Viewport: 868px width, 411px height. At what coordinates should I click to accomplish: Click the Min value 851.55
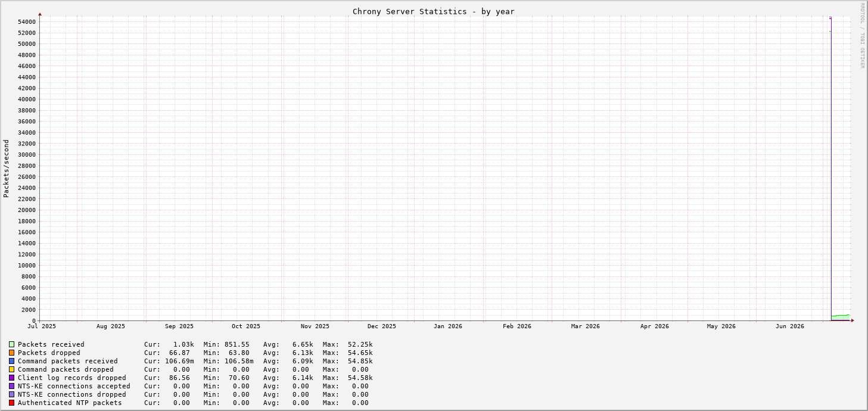click(x=237, y=344)
